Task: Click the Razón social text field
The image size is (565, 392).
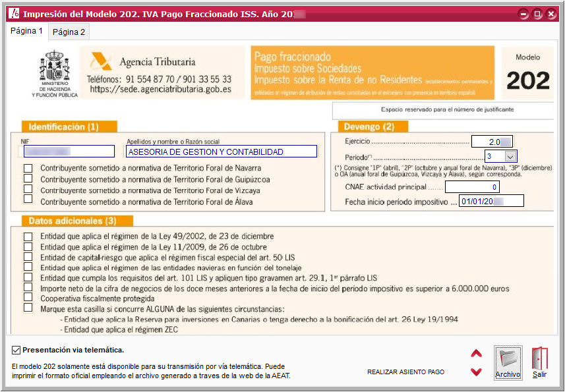Action: click(x=221, y=152)
